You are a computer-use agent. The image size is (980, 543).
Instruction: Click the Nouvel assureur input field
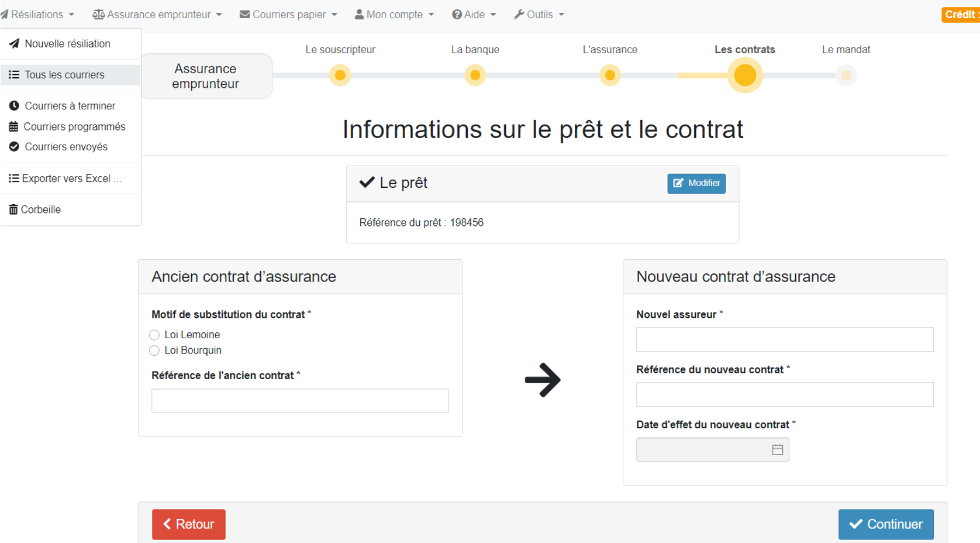[x=785, y=340]
